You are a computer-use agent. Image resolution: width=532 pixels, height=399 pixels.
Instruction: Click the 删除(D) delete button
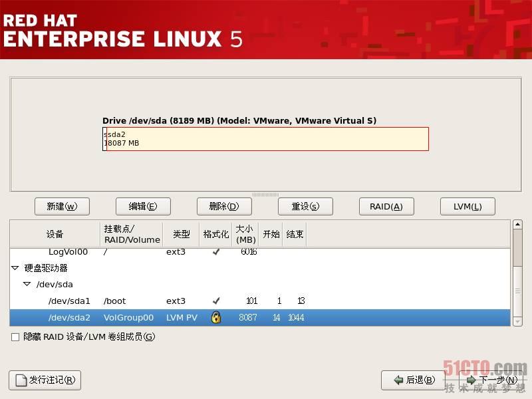tap(224, 206)
